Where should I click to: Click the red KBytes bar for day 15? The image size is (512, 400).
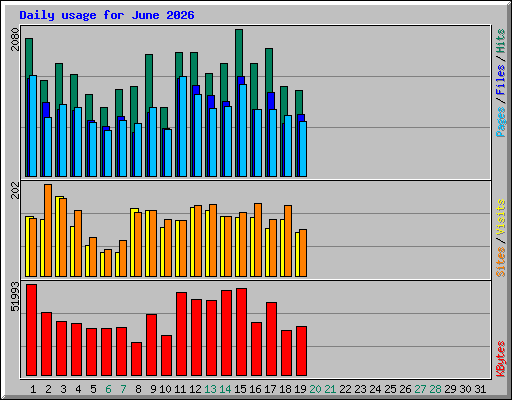pyautogui.click(x=241, y=332)
